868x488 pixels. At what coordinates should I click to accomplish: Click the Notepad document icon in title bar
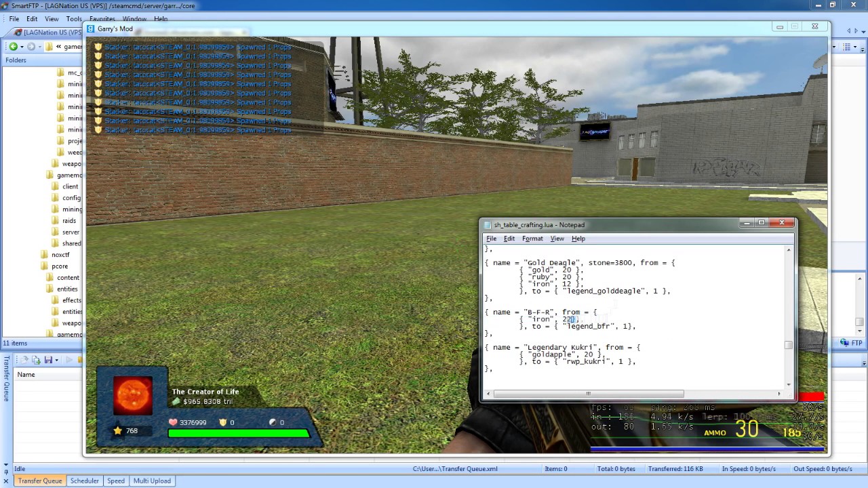(x=487, y=225)
